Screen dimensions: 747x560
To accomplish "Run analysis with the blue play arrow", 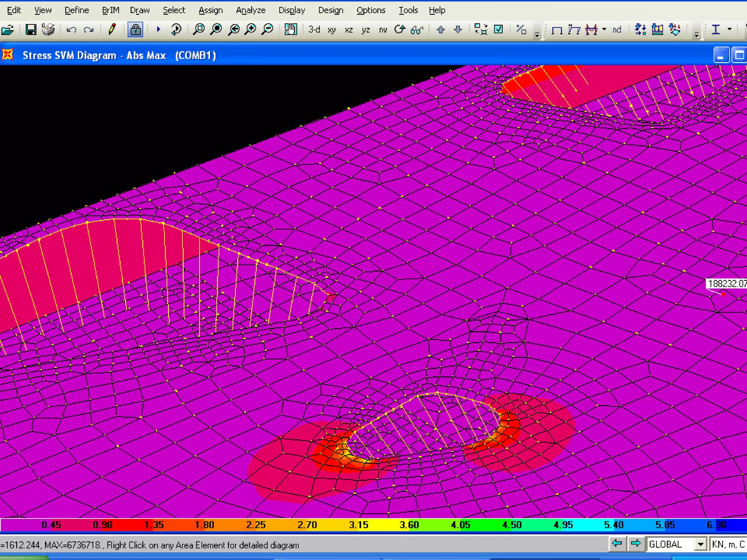I will click(x=158, y=29).
